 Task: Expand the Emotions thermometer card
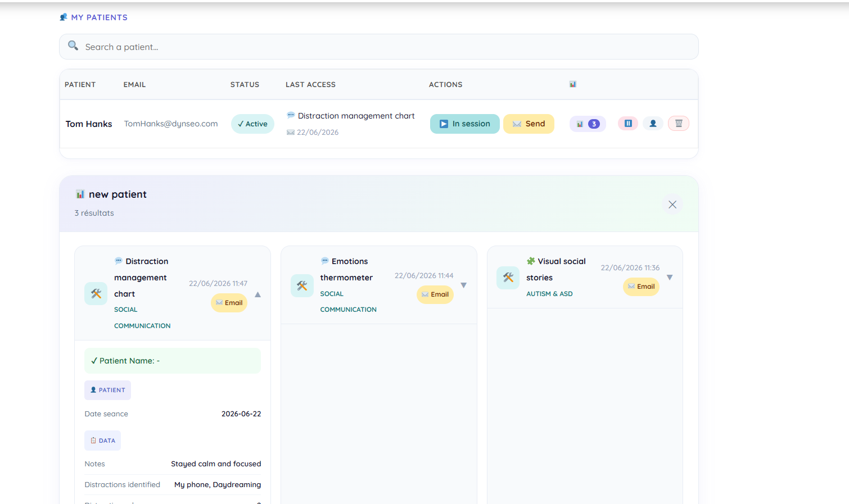click(464, 285)
